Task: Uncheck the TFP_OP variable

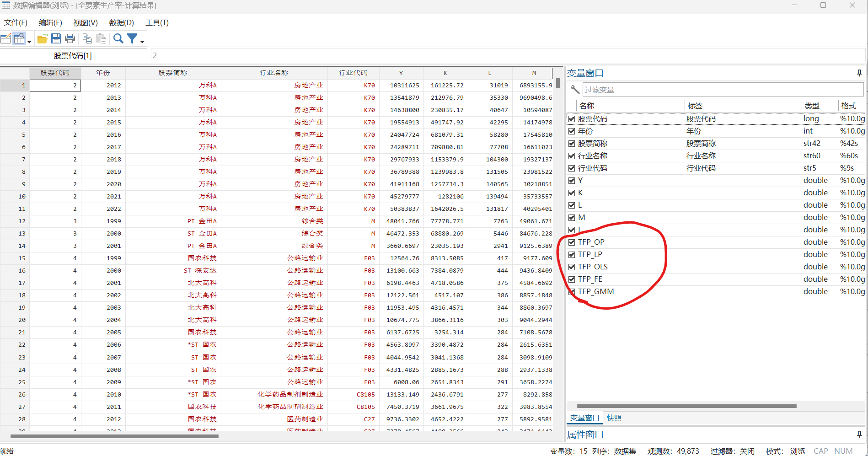Action: click(x=572, y=242)
